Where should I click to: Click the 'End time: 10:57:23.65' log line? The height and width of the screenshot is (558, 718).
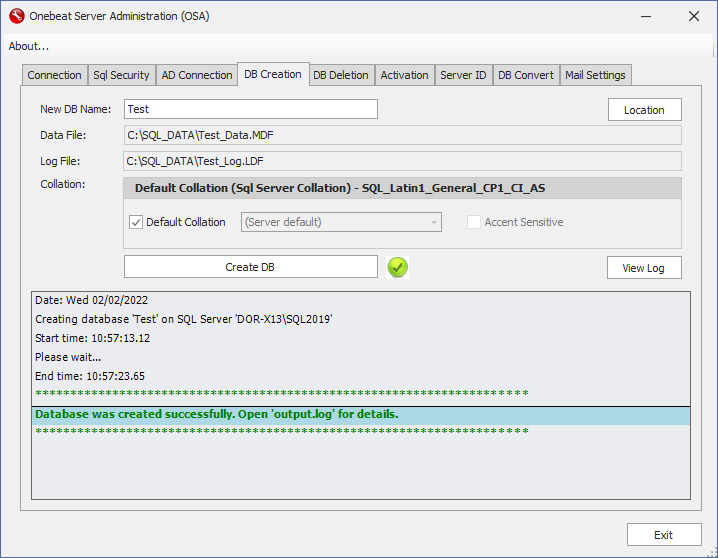pyautogui.click(x=90, y=376)
